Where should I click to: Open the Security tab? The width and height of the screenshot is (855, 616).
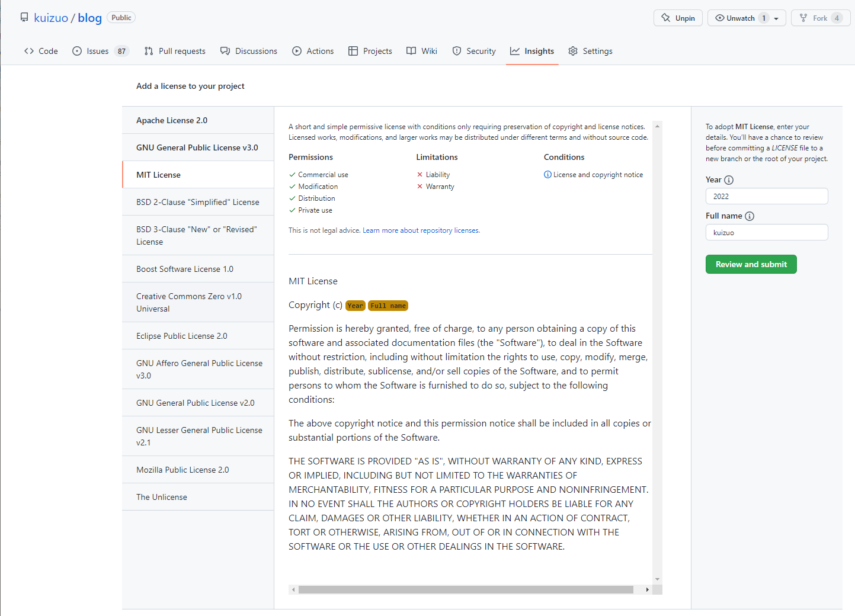point(474,51)
